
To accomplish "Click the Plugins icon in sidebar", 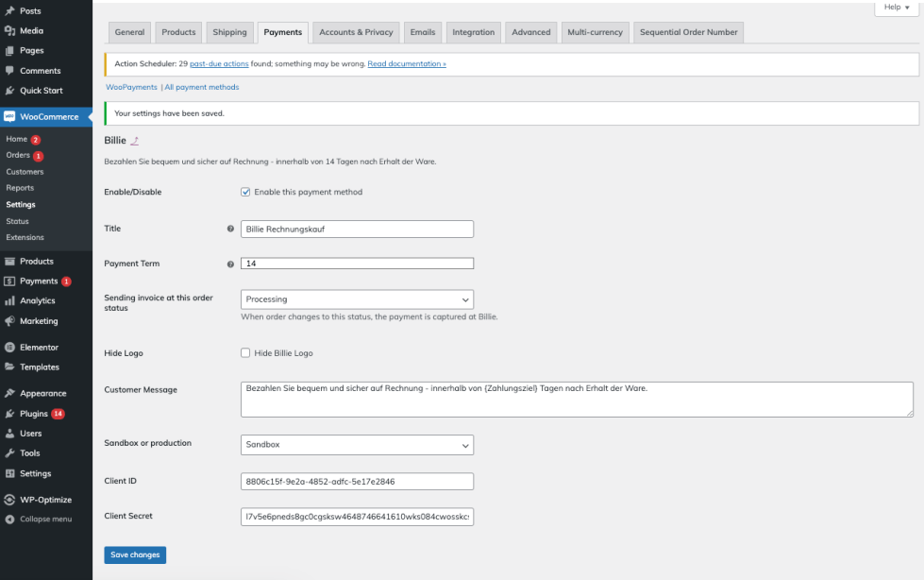I will tap(9, 414).
